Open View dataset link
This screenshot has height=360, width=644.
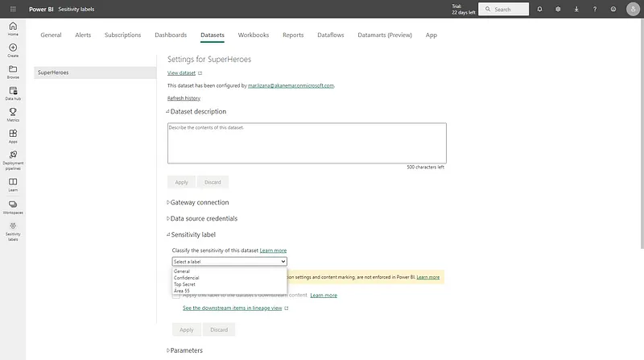pos(181,73)
